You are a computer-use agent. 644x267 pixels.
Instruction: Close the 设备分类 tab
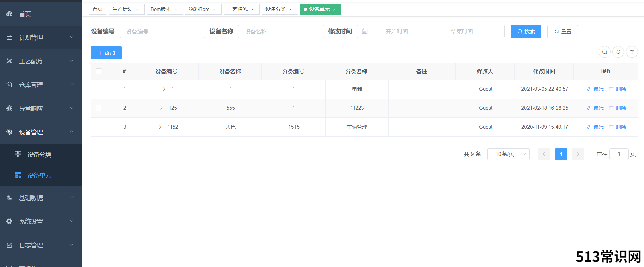click(x=291, y=9)
